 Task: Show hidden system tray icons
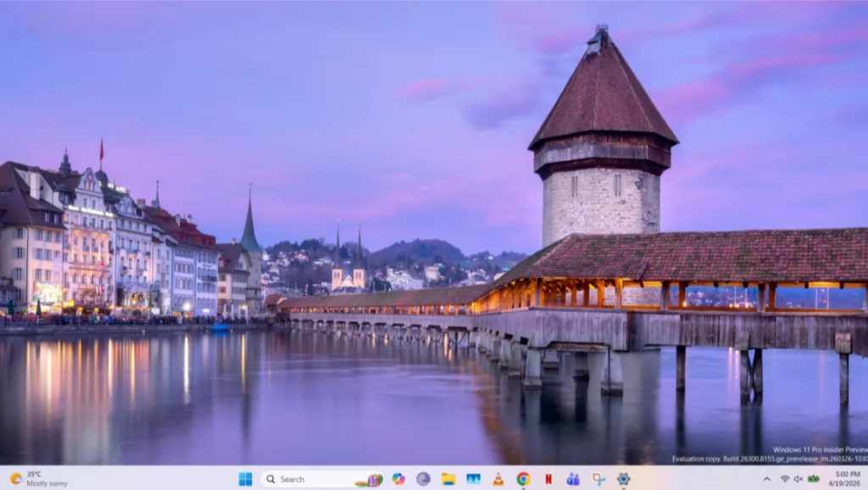766,479
